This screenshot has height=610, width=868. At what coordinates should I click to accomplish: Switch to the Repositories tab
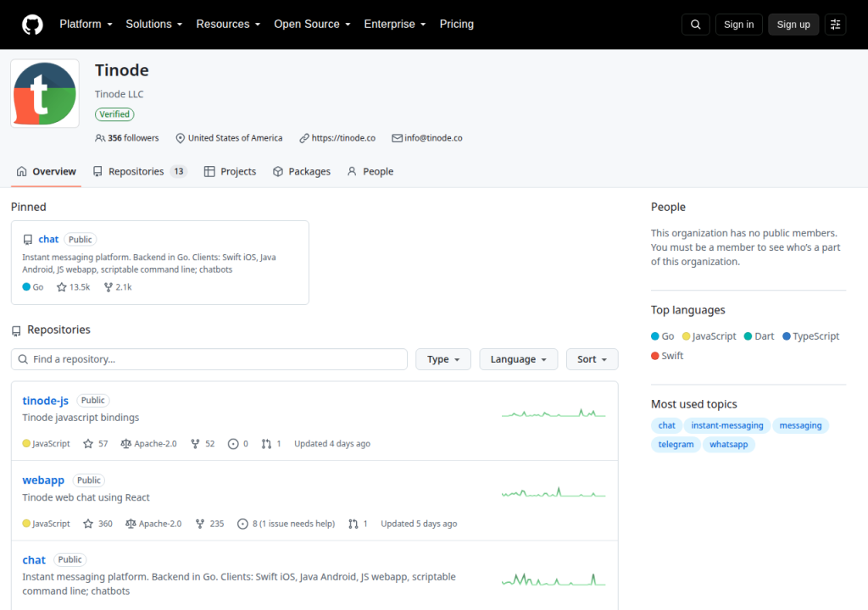[140, 172]
